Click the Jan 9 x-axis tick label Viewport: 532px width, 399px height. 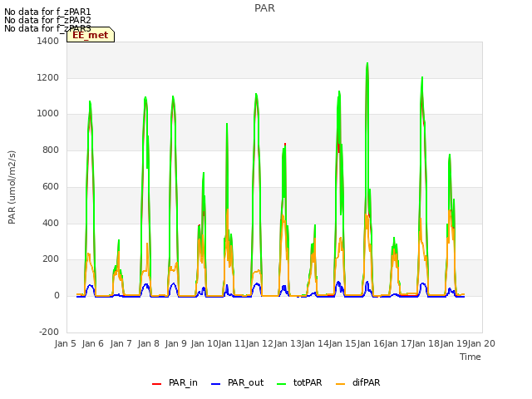tap(175, 343)
